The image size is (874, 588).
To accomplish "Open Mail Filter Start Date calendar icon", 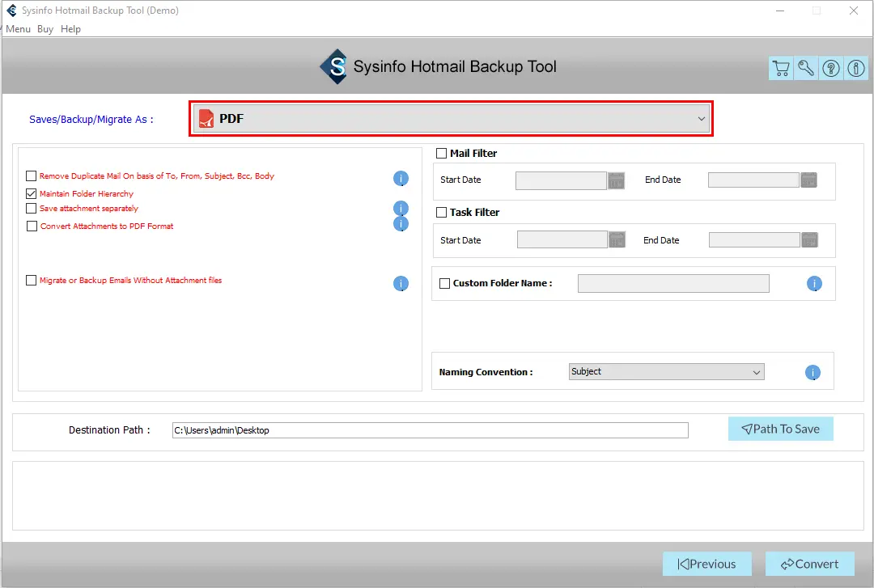I will point(616,180).
